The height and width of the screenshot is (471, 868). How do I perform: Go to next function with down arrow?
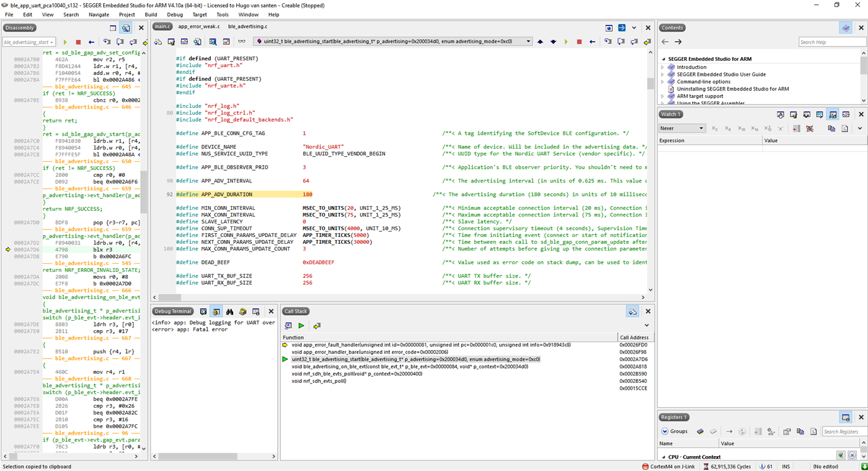553,42
